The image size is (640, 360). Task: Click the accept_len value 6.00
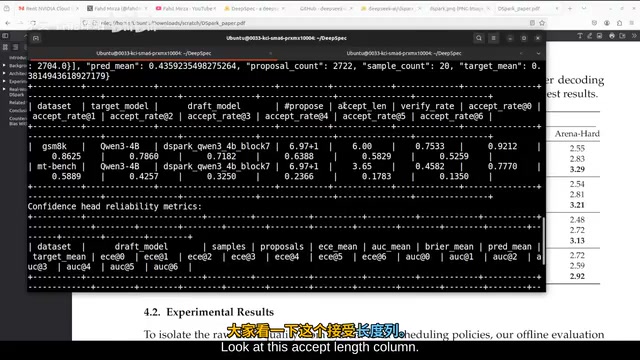(x=362, y=146)
